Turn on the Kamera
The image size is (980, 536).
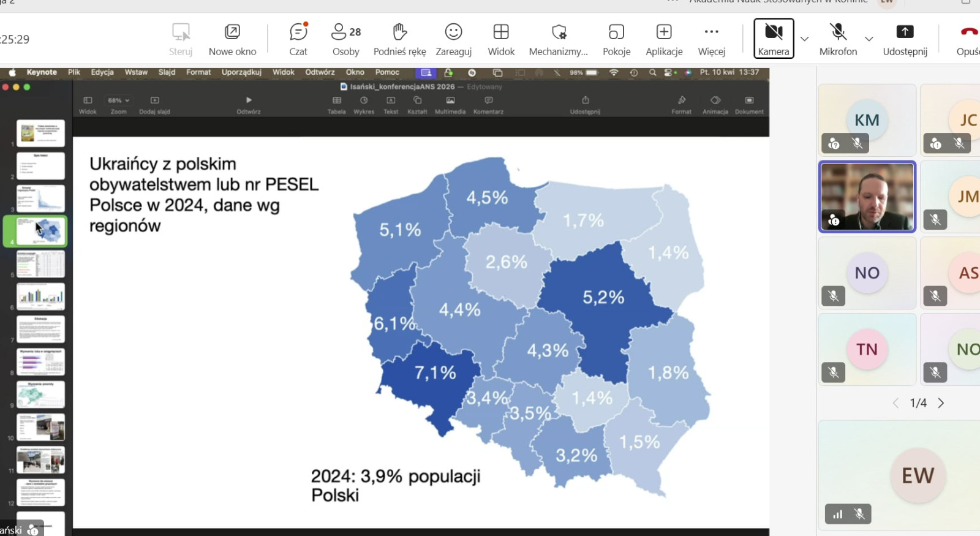(774, 38)
